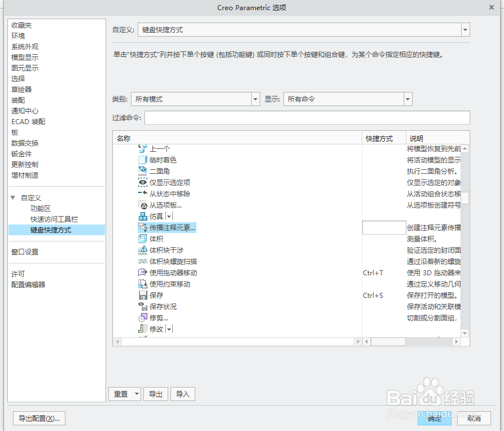
Task: Click the 仅显示选定项 eye icon
Action: [x=143, y=182]
